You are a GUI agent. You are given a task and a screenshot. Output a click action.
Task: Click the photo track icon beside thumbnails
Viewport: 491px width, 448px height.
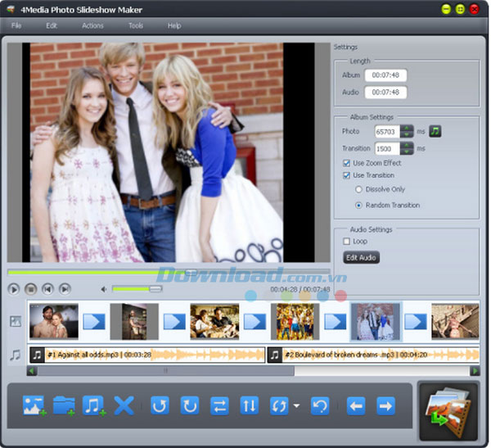16,321
